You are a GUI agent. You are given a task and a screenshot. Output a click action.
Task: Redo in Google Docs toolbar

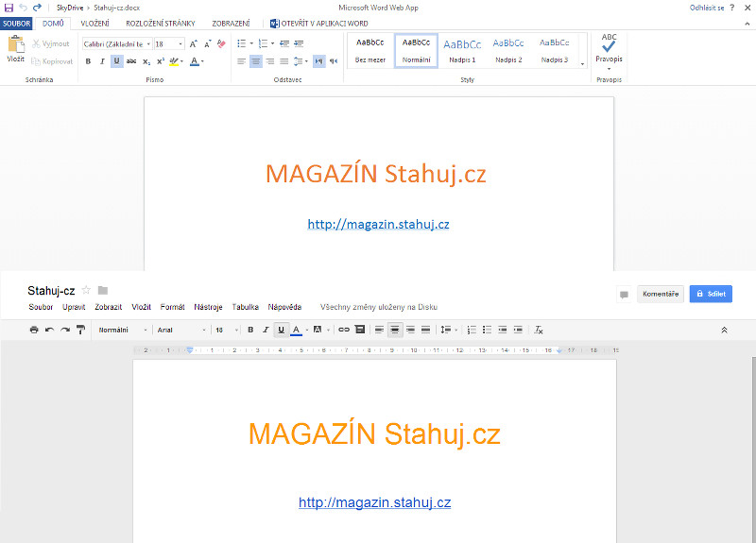[x=65, y=330]
